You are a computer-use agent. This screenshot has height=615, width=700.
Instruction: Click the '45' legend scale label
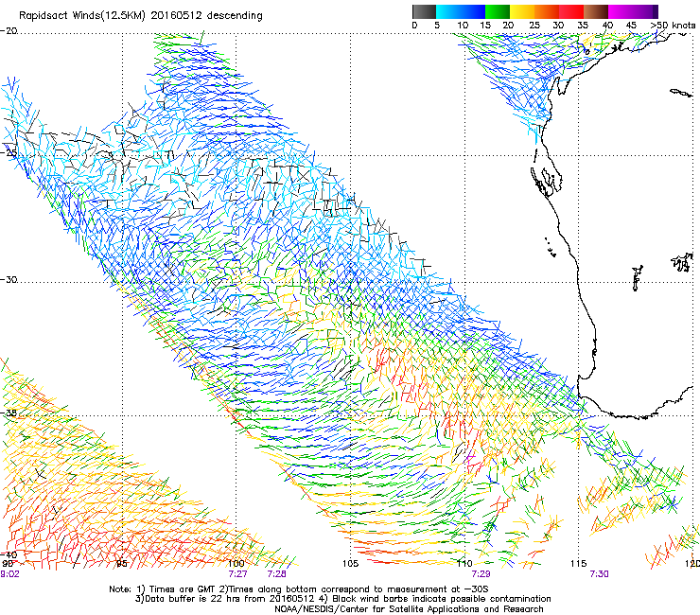click(x=631, y=26)
